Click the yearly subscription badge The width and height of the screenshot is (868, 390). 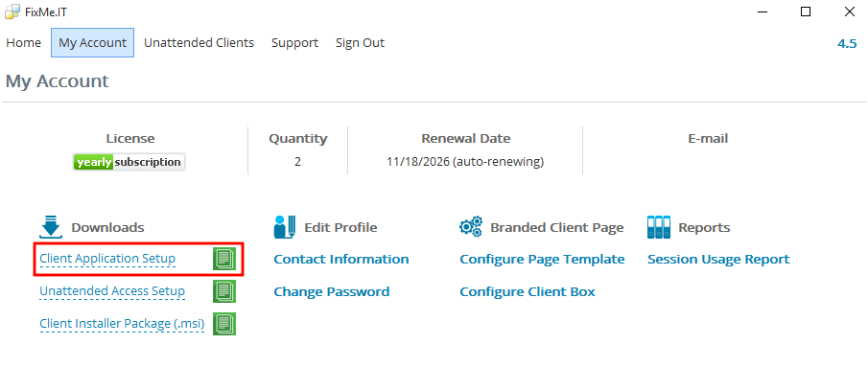click(x=129, y=162)
